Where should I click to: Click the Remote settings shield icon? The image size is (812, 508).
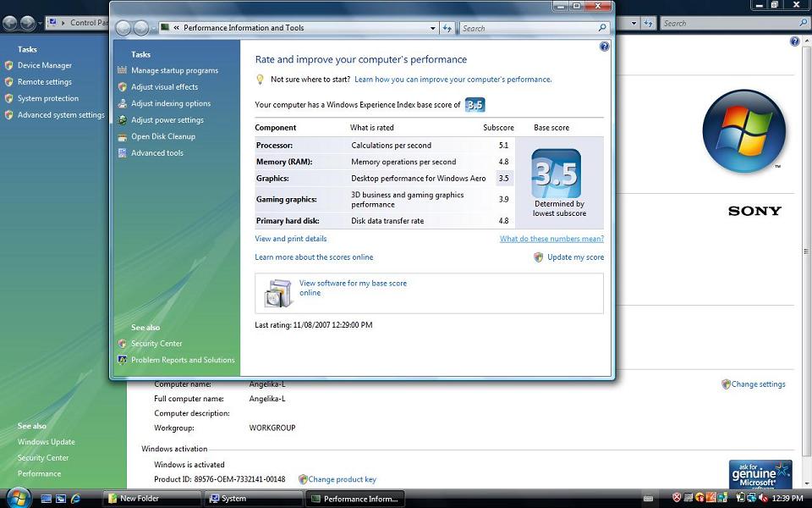pos(8,82)
